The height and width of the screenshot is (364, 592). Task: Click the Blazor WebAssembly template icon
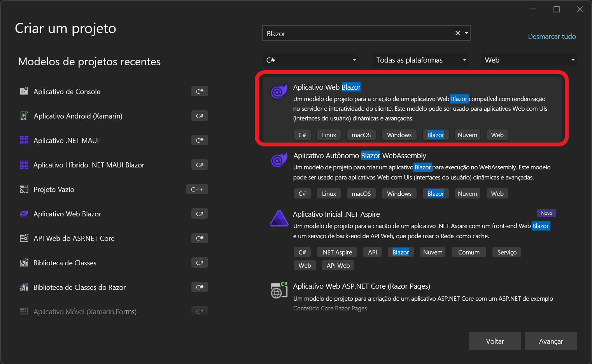pos(279,160)
